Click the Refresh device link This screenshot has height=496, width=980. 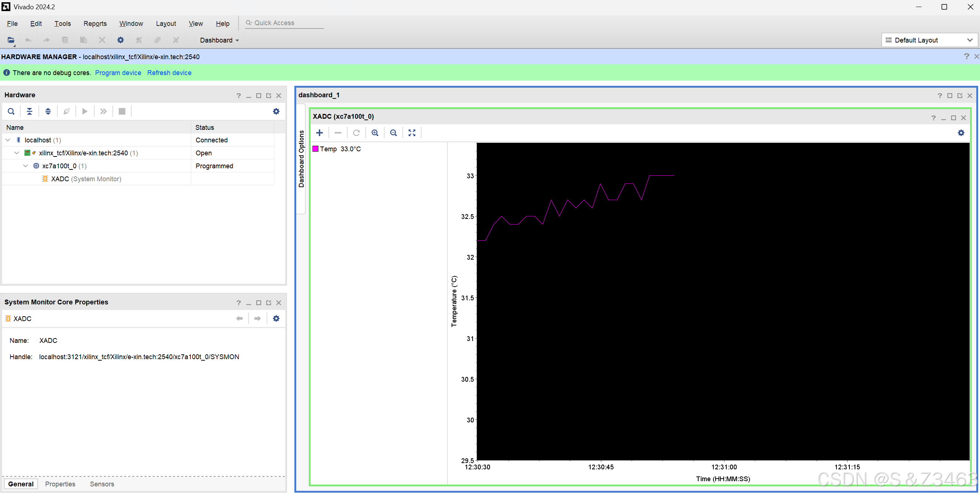[x=169, y=72]
